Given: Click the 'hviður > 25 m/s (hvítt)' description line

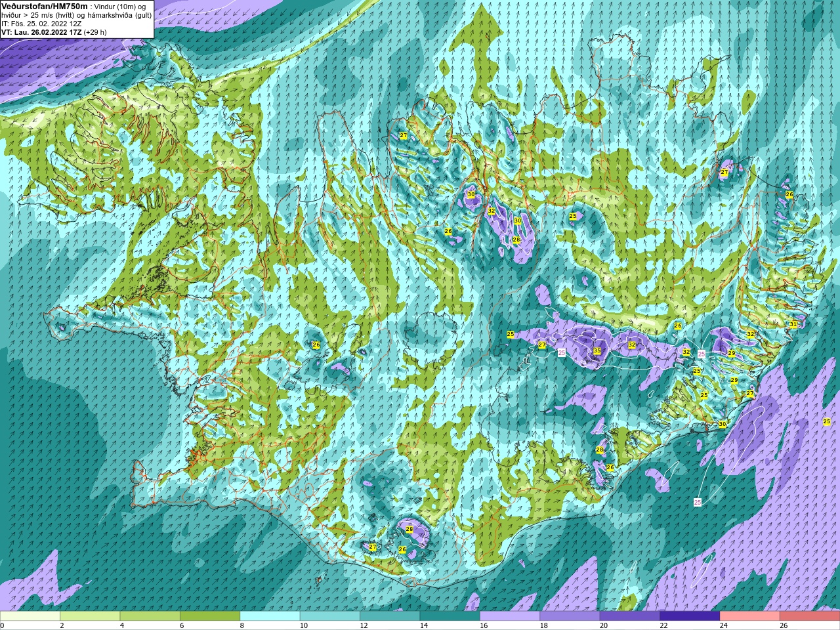Looking at the screenshot, I should (x=77, y=15).
